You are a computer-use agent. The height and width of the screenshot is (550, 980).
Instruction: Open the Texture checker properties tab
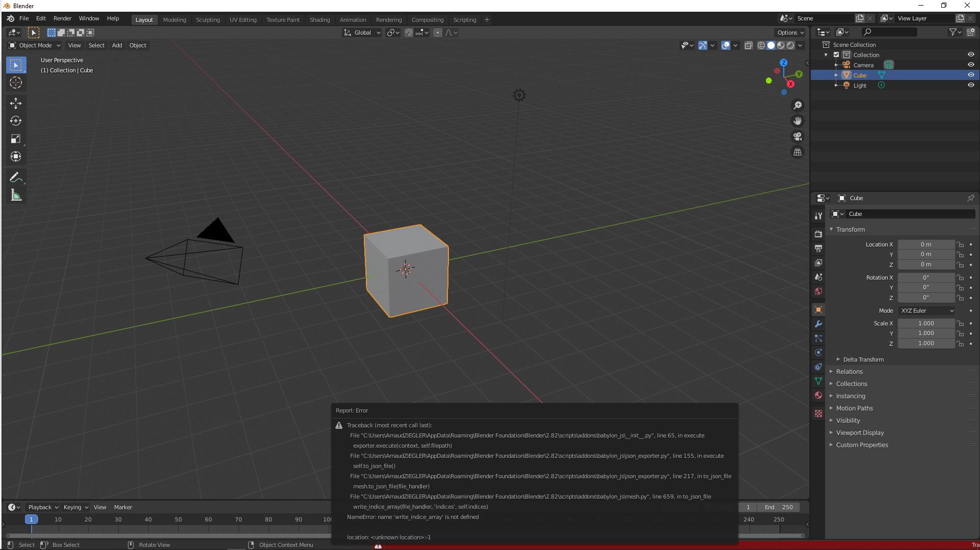818,414
